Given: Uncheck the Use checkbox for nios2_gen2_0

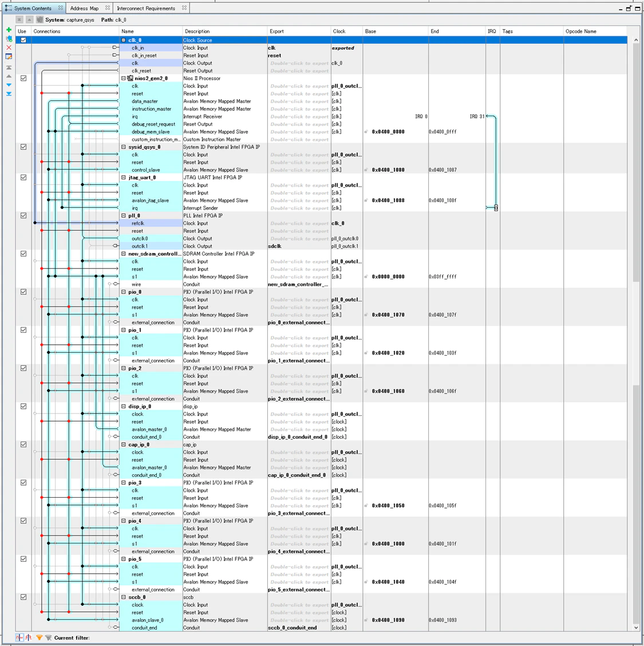Looking at the screenshot, I should (23, 78).
